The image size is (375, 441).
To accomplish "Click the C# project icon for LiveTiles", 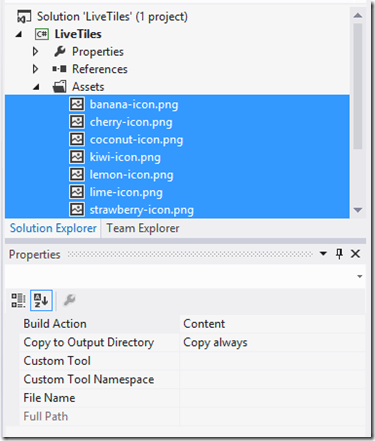I will click(x=42, y=34).
